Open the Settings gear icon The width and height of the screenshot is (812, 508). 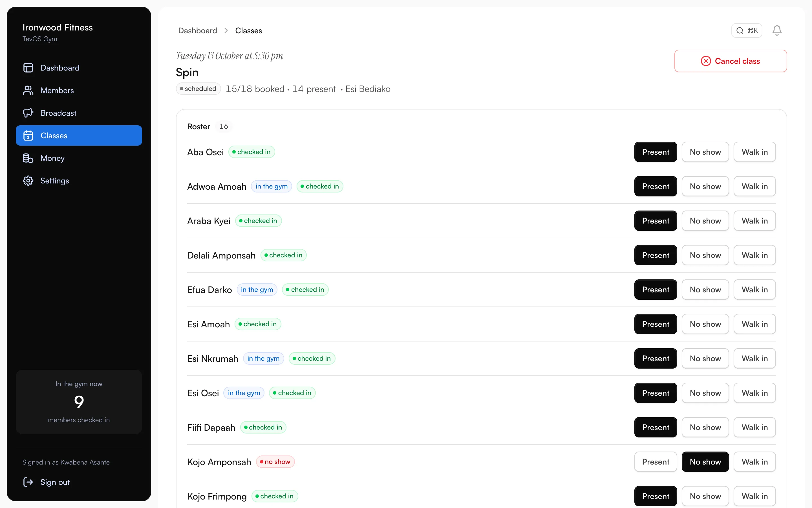[28, 181]
